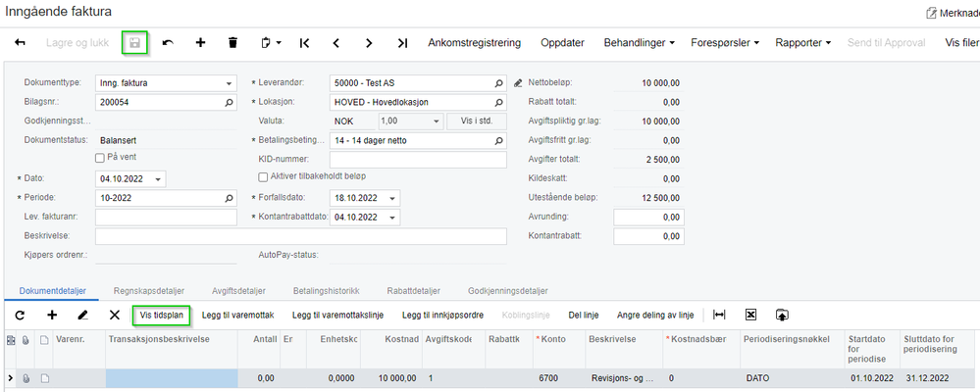Image resolution: width=980 pixels, height=392 pixels.
Task: Click the Kontantrabatt amount field
Action: point(648,236)
